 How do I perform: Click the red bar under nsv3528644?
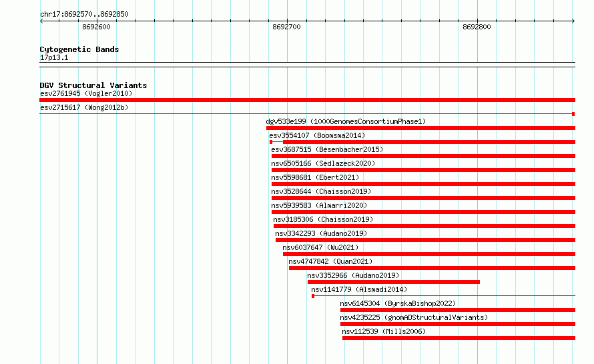click(x=424, y=198)
